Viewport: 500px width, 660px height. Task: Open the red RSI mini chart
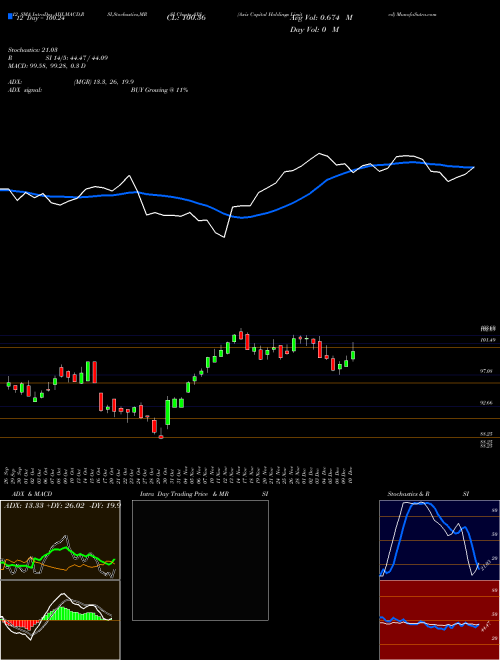439,620
